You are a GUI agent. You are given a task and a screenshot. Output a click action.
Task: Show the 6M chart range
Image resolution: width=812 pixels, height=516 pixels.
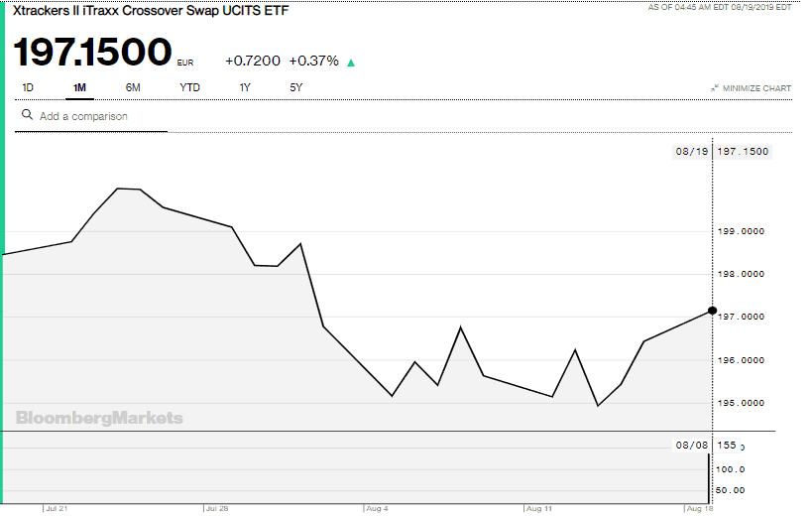click(133, 87)
